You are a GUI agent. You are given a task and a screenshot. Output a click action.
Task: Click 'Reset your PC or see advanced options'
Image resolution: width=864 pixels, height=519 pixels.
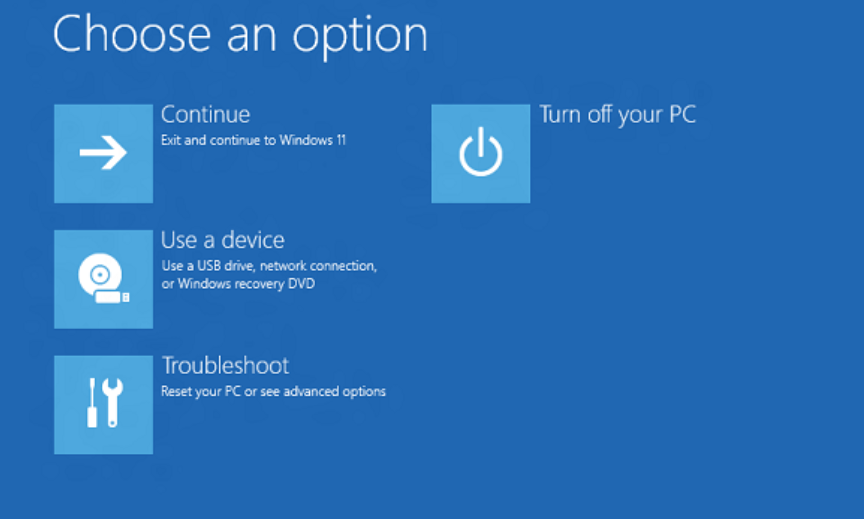[273, 391]
